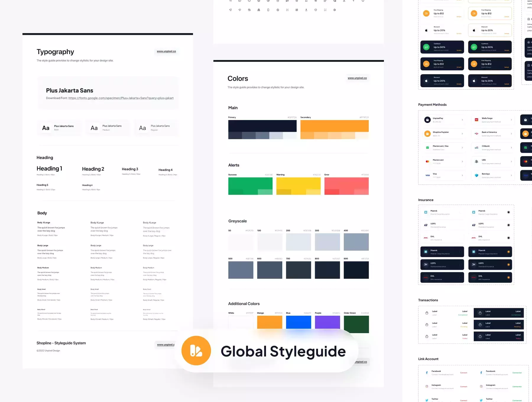
Task: Open www.unpixel.co link beside Typography title
Action: point(166,51)
